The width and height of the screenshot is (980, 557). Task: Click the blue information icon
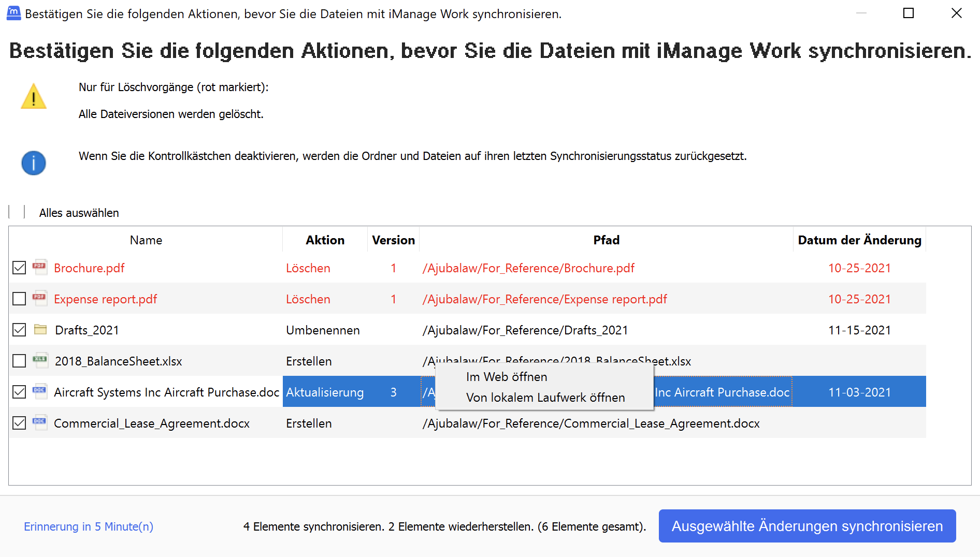[34, 163]
